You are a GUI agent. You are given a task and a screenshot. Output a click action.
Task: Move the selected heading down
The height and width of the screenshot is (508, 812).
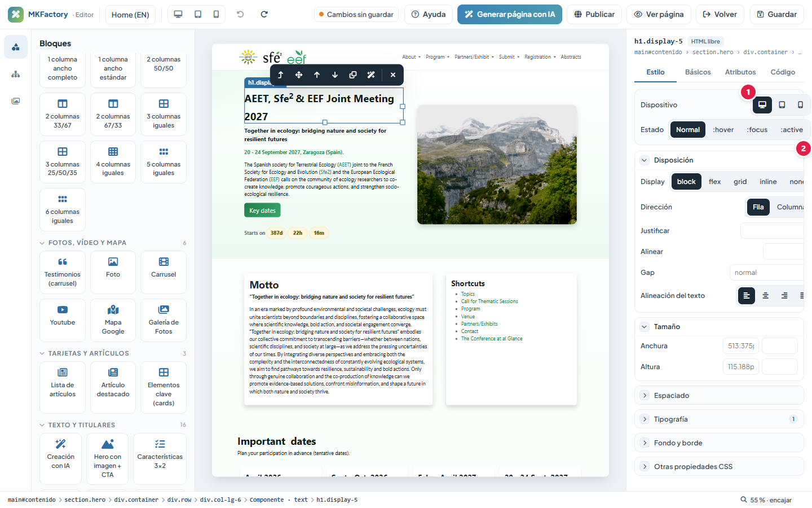335,75
